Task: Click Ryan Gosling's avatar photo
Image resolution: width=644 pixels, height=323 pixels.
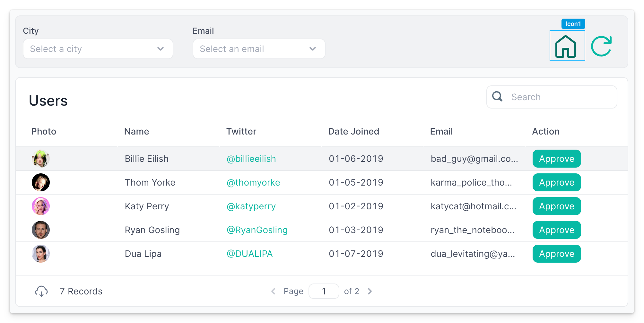Action: click(x=41, y=230)
